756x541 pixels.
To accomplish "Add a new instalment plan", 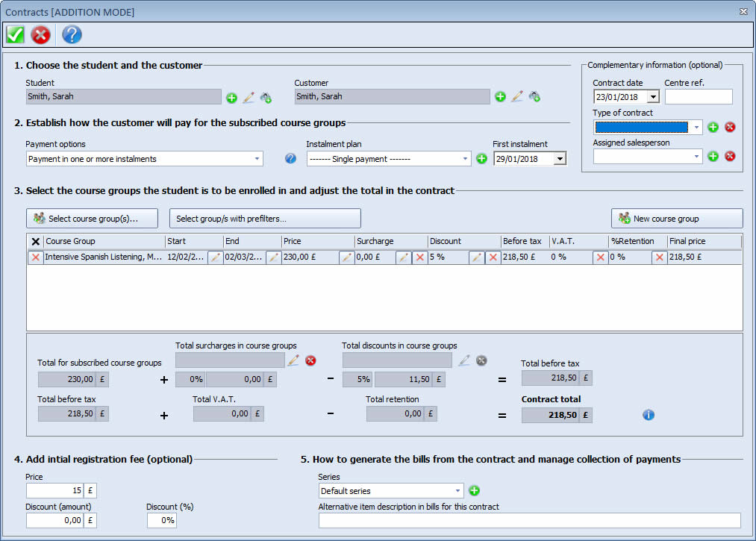I will [x=481, y=159].
